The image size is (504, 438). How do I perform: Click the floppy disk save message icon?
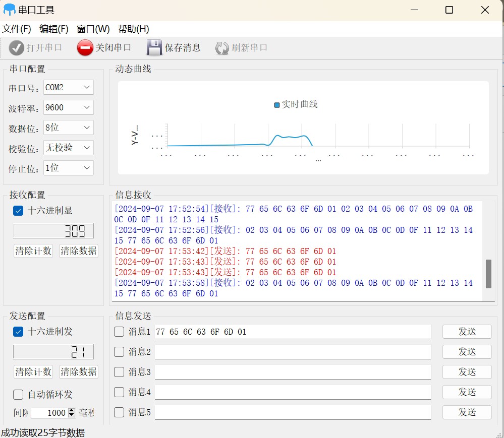pyautogui.click(x=154, y=48)
